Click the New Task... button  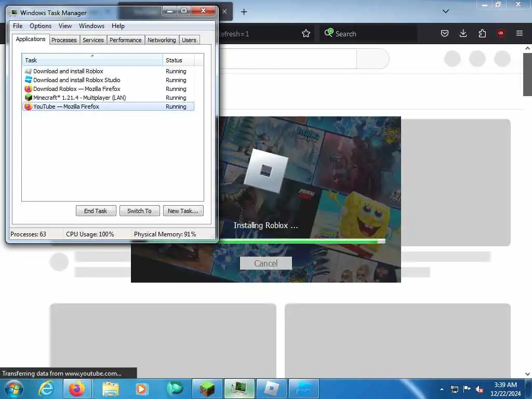183,211
